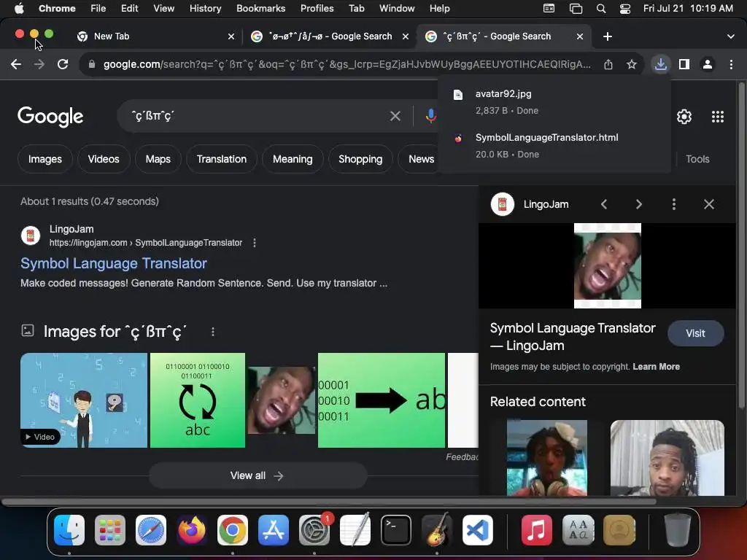
Task: Start voice search with the microphone
Action: (x=430, y=116)
